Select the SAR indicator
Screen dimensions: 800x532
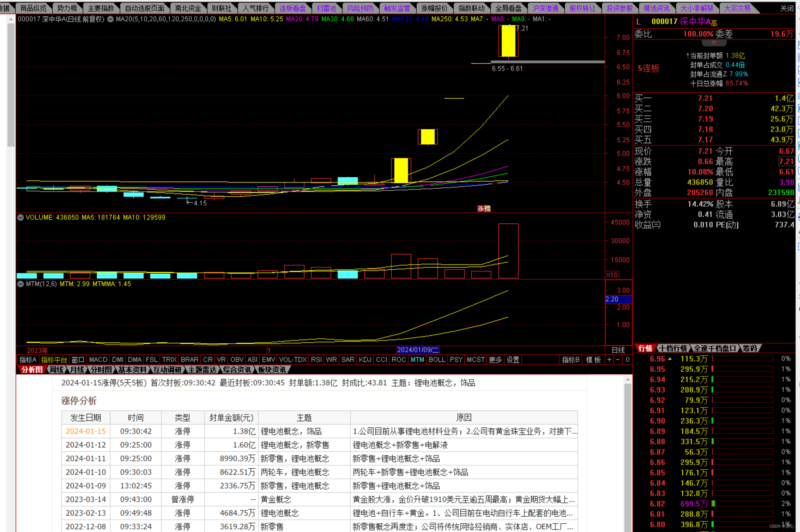coord(348,360)
